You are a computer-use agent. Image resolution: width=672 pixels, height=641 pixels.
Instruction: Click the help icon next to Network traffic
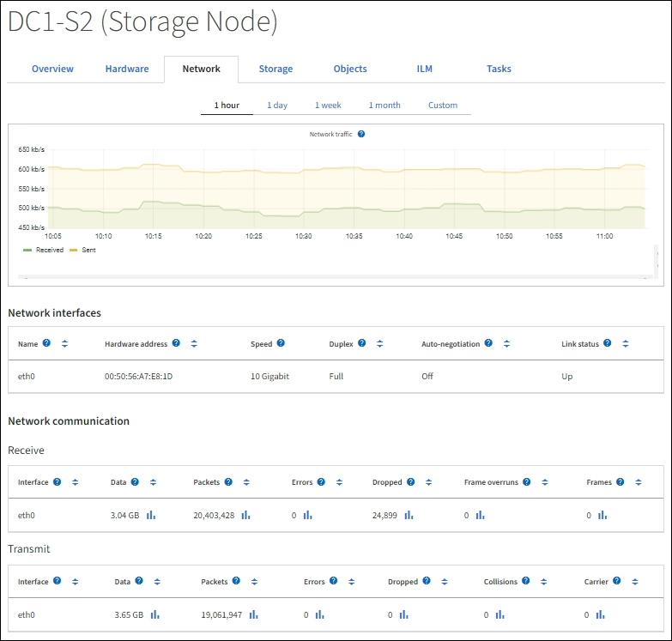pos(361,135)
